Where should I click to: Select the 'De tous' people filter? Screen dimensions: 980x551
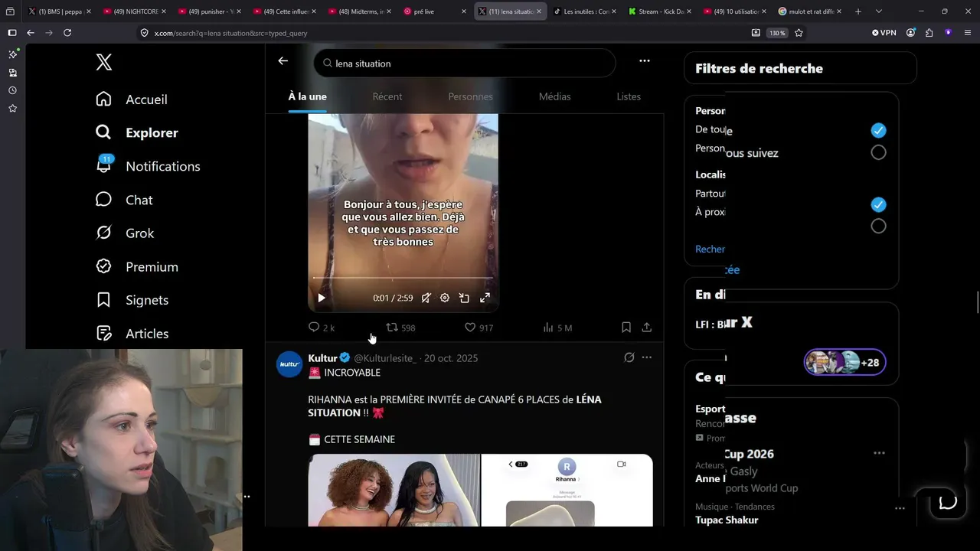click(x=878, y=130)
